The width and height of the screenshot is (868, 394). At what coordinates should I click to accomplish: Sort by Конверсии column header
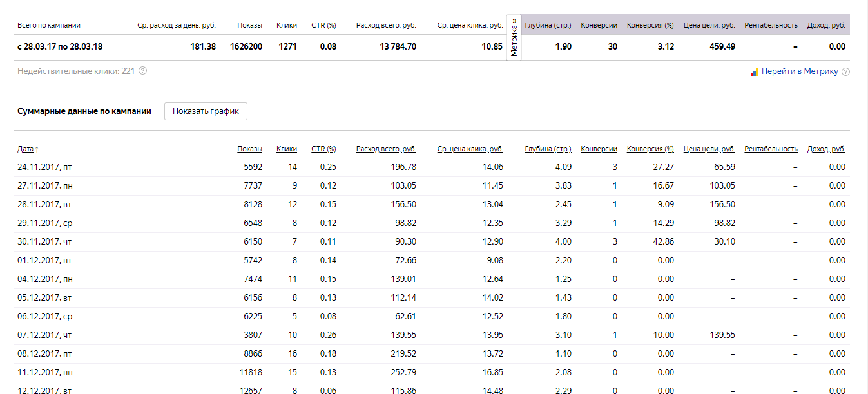599,149
